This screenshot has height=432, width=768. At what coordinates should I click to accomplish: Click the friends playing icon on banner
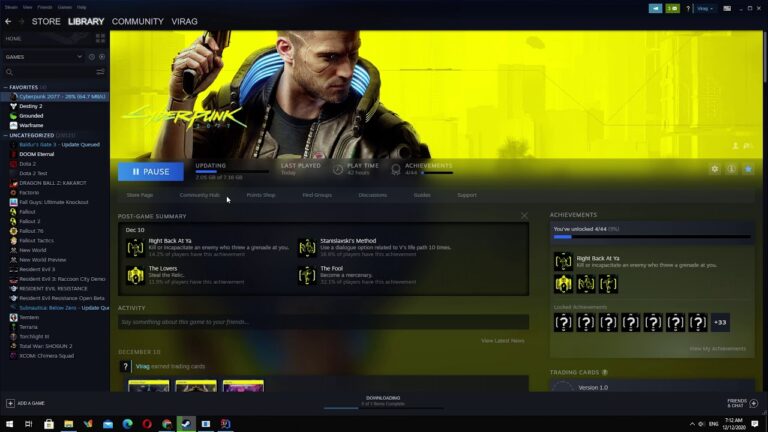coord(735,146)
